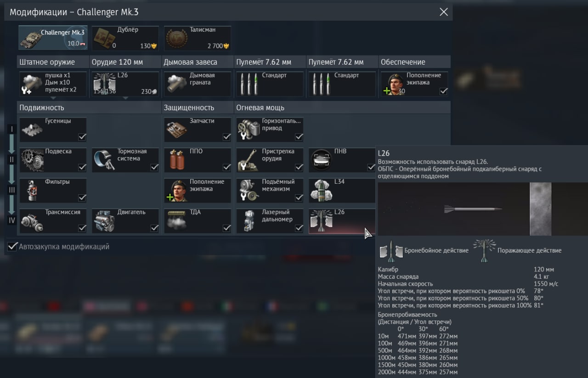Select the Горизонтальный привод modification

point(270,130)
